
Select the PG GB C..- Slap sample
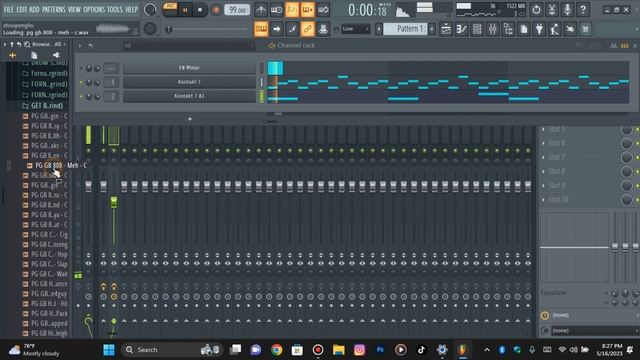click(x=45, y=264)
